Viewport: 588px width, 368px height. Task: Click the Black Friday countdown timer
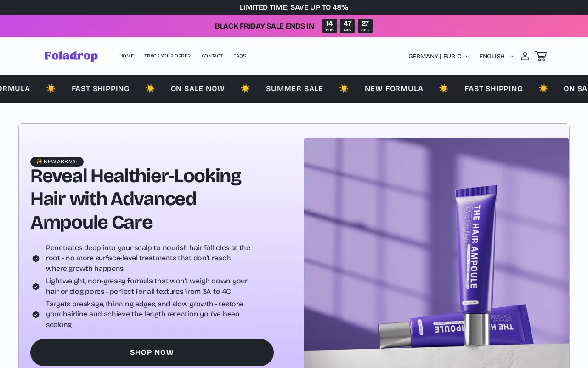click(x=347, y=26)
